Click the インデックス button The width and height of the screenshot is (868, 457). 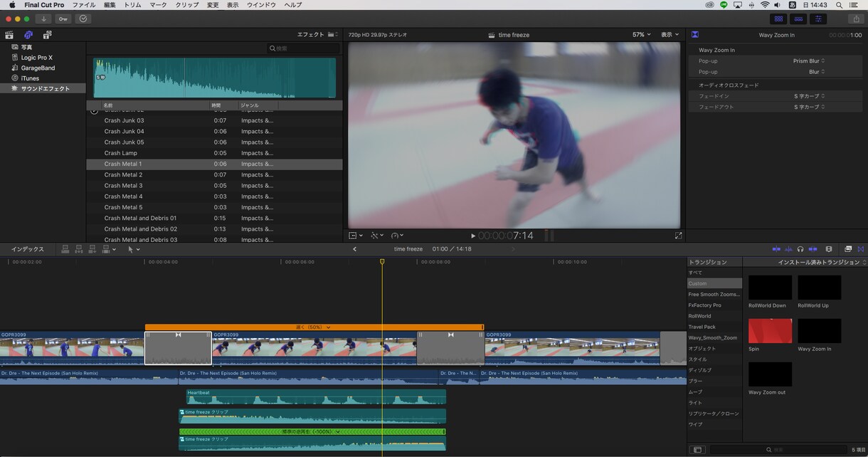[28, 249]
